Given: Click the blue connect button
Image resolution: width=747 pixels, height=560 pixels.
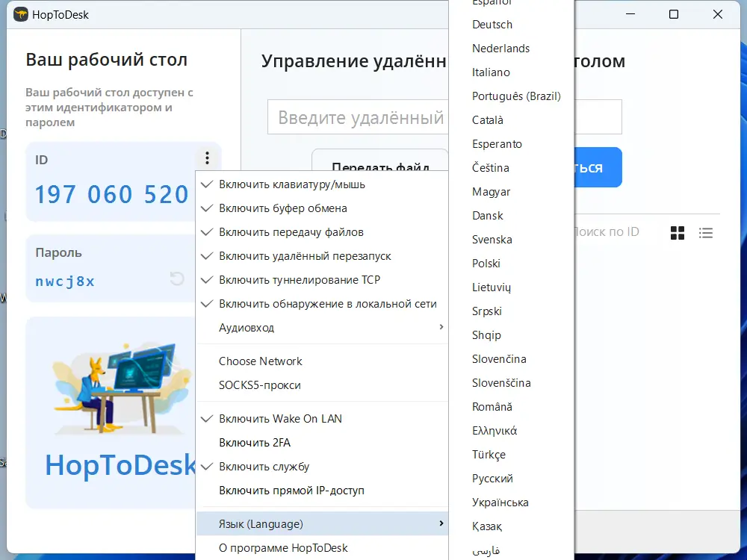Looking at the screenshot, I should coord(598,167).
